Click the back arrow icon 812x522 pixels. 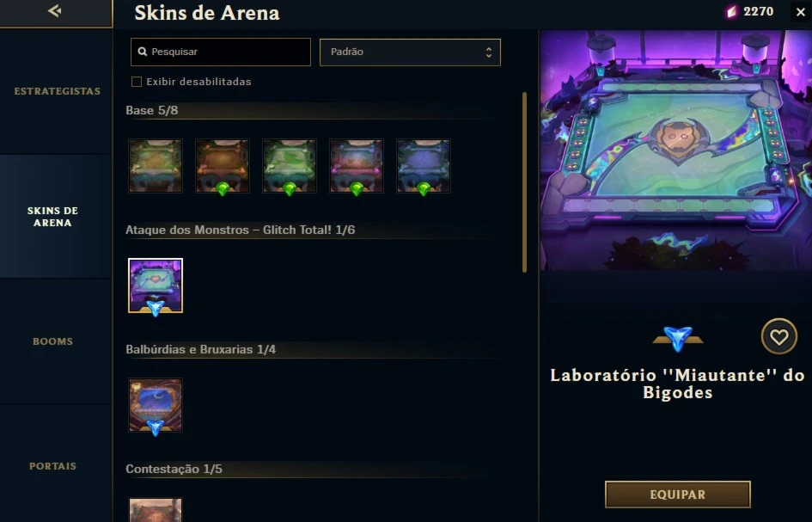54,10
